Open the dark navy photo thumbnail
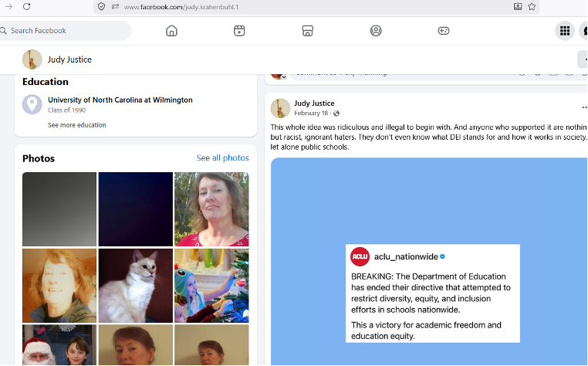The image size is (588, 366). tap(135, 209)
